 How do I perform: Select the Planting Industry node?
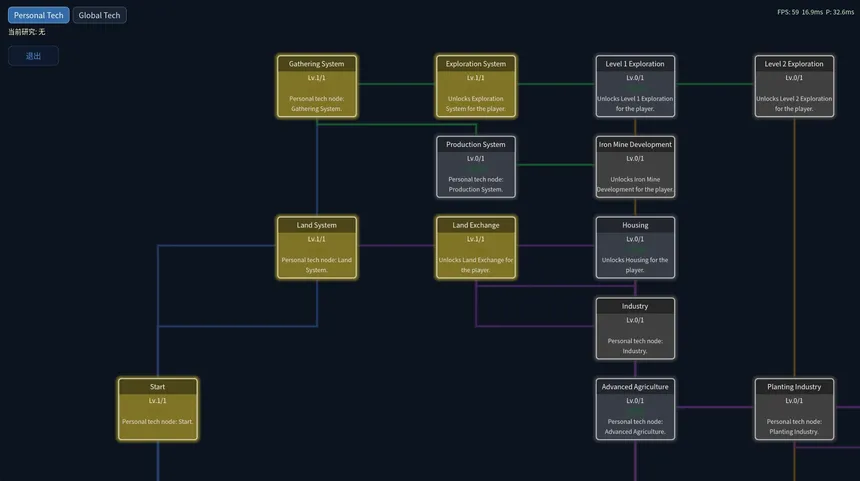point(794,409)
